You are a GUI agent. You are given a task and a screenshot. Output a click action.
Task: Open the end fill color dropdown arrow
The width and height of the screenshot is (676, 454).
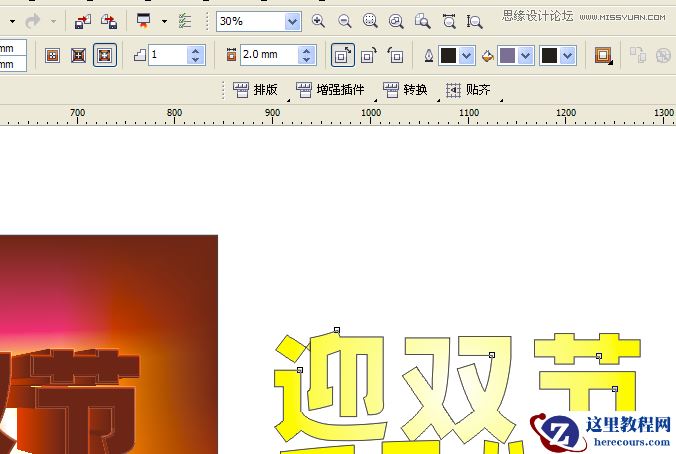coord(568,55)
